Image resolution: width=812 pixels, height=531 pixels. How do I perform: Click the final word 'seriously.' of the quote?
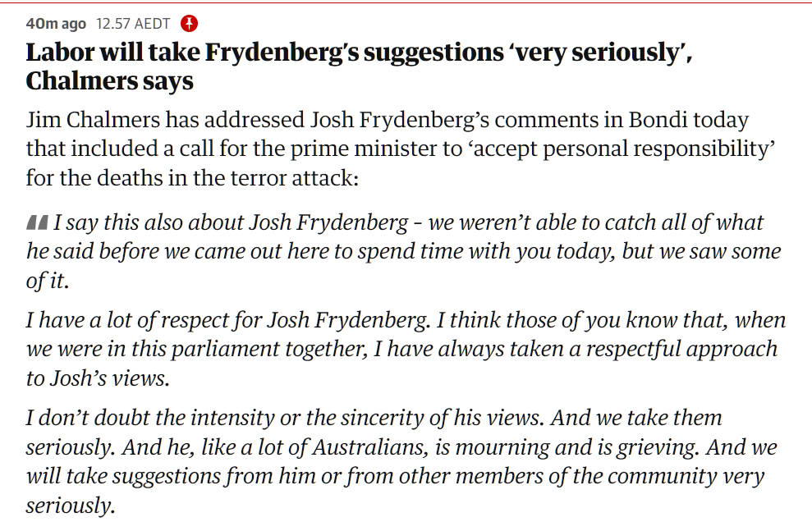[x=71, y=504]
